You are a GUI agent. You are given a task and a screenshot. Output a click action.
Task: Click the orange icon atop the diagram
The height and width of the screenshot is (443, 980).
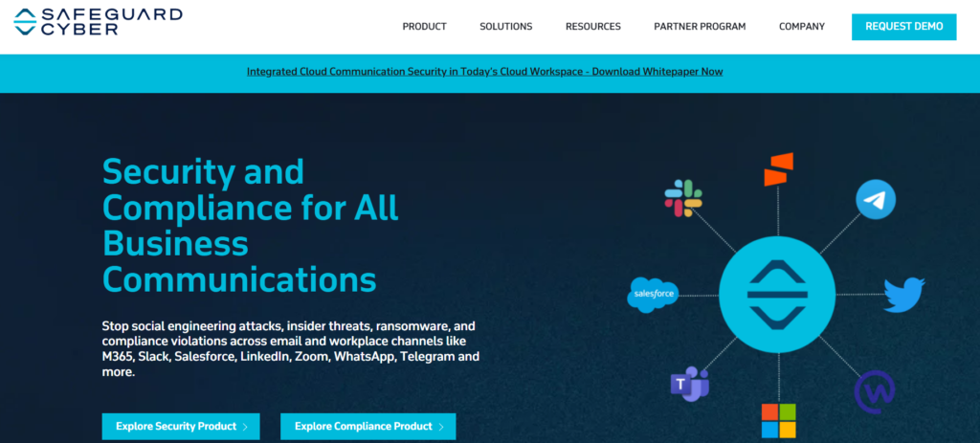780,169
